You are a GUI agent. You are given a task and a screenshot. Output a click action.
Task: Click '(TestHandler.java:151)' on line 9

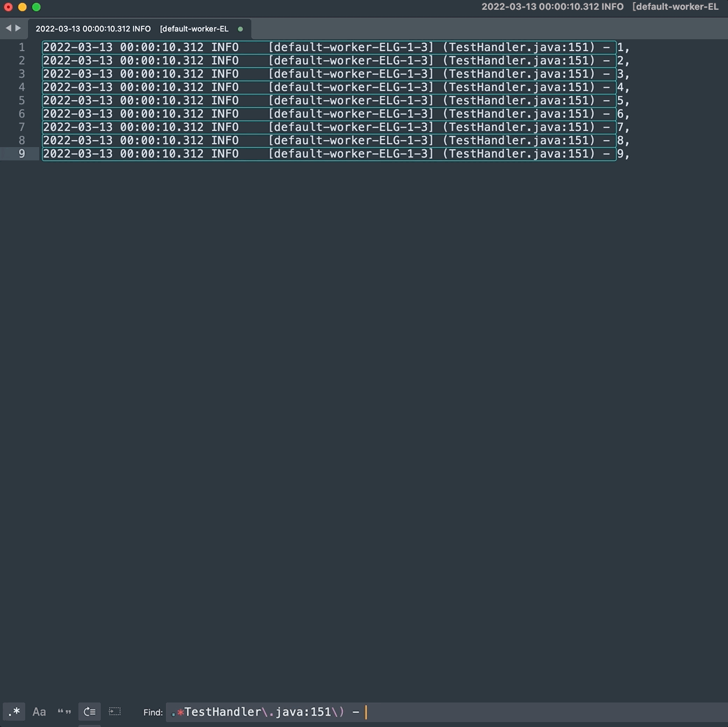point(519,154)
